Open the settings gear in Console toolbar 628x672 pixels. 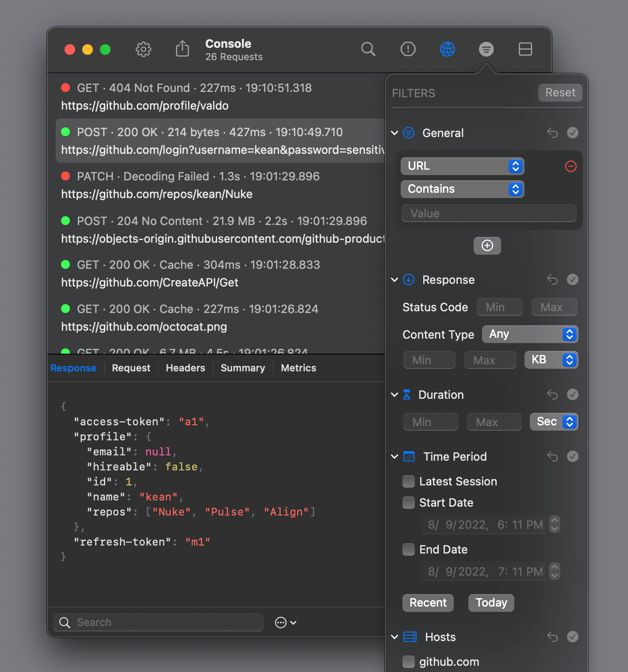(x=143, y=49)
